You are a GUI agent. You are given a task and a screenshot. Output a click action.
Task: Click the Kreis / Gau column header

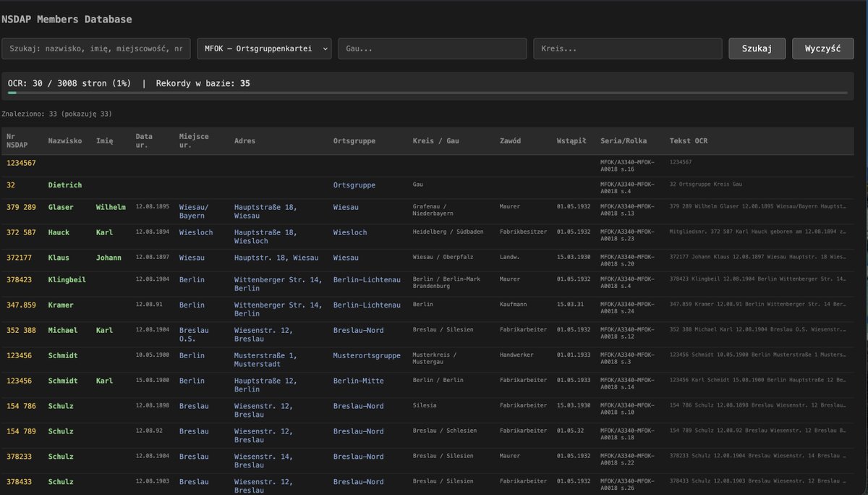(x=436, y=141)
